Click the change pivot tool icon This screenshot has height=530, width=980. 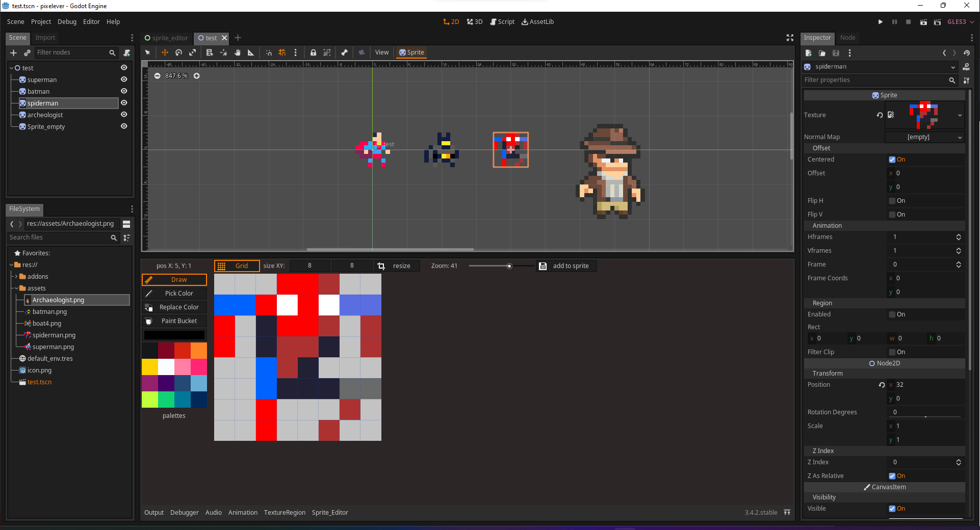[x=223, y=52]
